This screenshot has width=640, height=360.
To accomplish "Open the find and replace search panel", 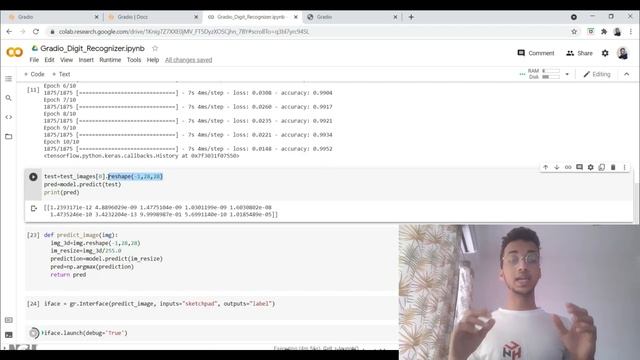I will pos(9,98).
